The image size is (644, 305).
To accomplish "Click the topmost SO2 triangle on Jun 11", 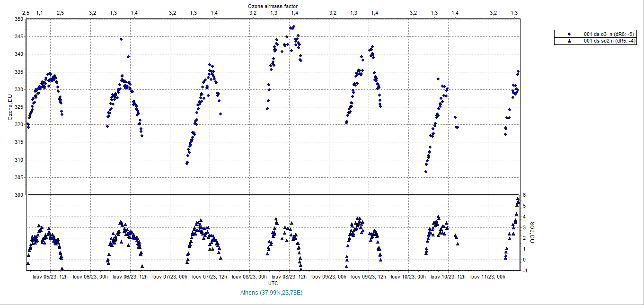I will 518,199.
